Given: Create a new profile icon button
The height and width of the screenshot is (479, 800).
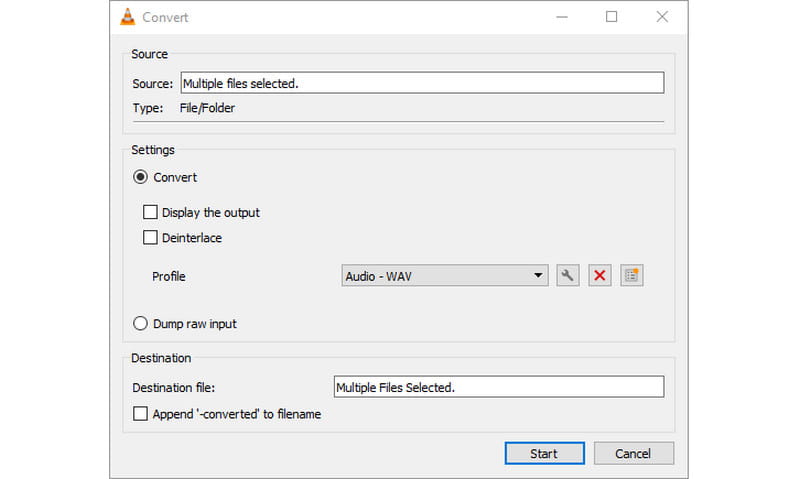Looking at the screenshot, I should pyautogui.click(x=632, y=276).
